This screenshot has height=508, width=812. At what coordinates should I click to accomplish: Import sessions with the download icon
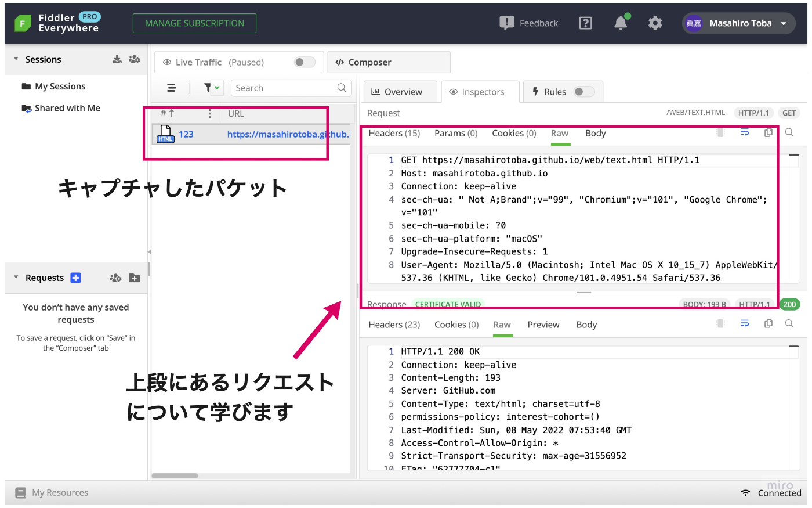[x=117, y=59]
